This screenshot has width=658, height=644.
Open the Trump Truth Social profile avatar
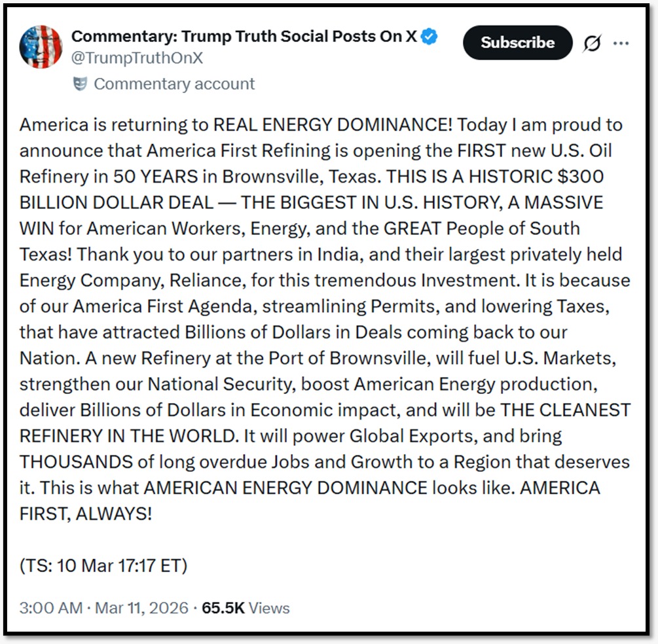tap(41, 47)
